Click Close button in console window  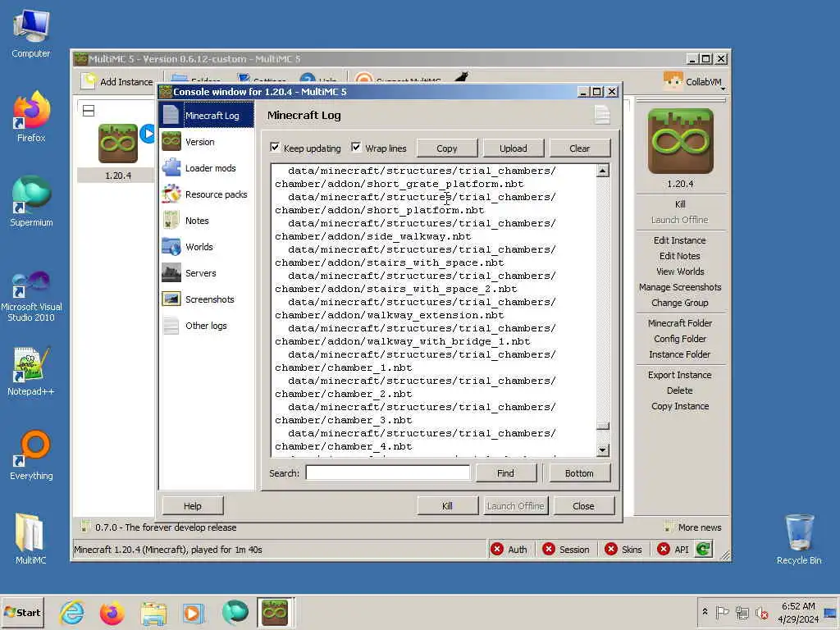(x=583, y=505)
